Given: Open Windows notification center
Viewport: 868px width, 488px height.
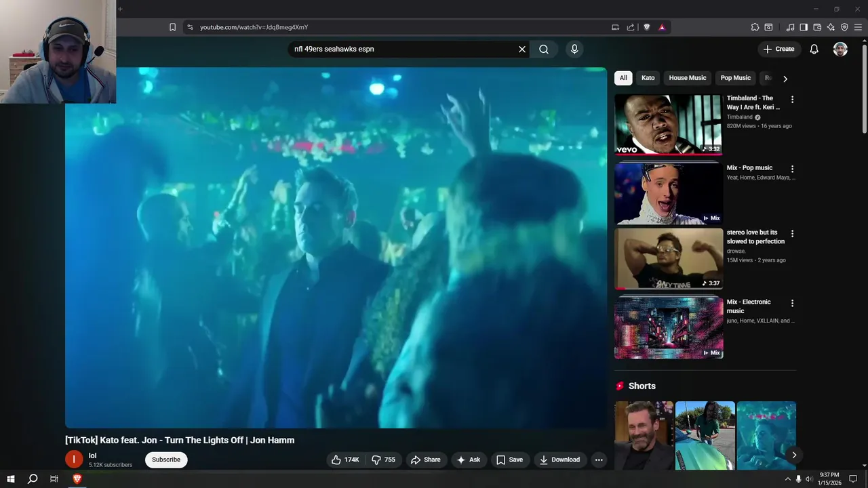Looking at the screenshot, I should click(x=853, y=479).
